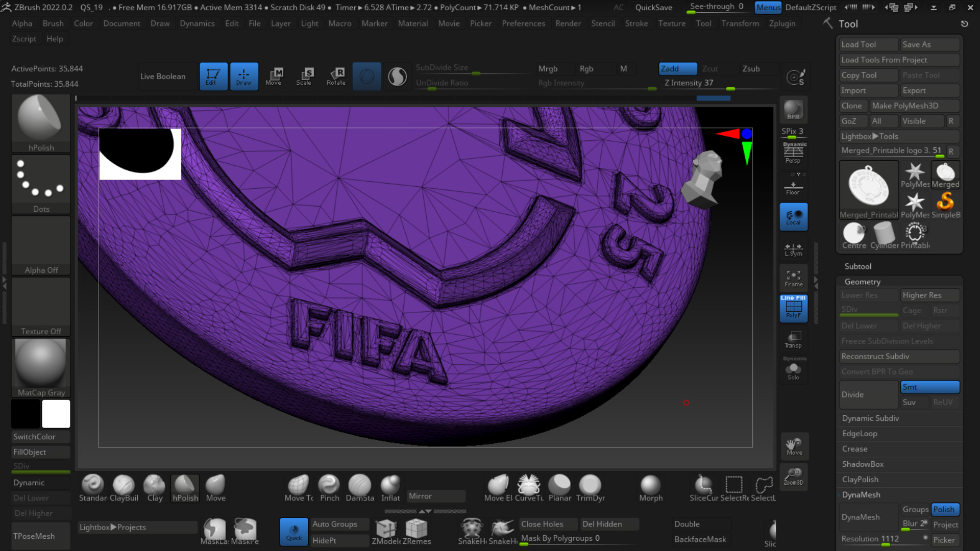Open the Brush menu

[x=53, y=23]
